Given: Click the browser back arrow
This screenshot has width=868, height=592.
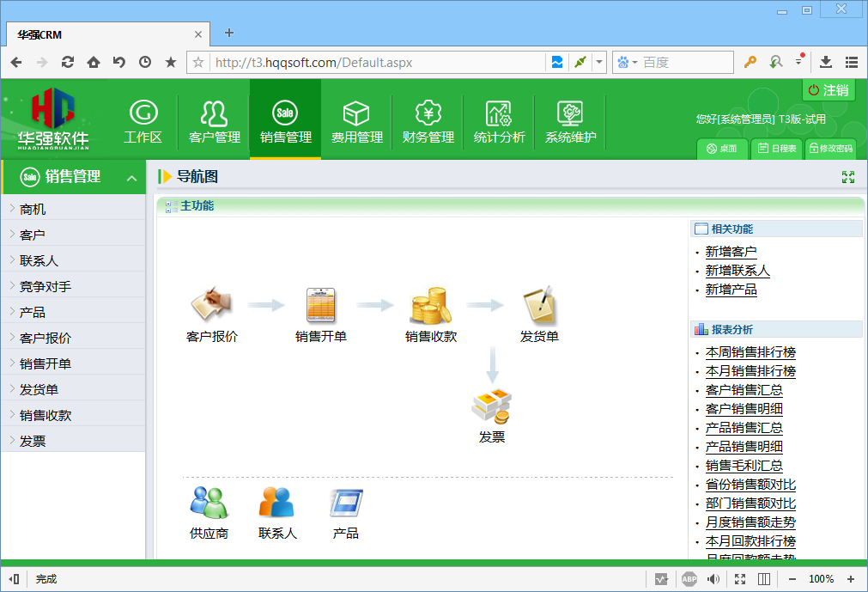Looking at the screenshot, I should [16, 63].
